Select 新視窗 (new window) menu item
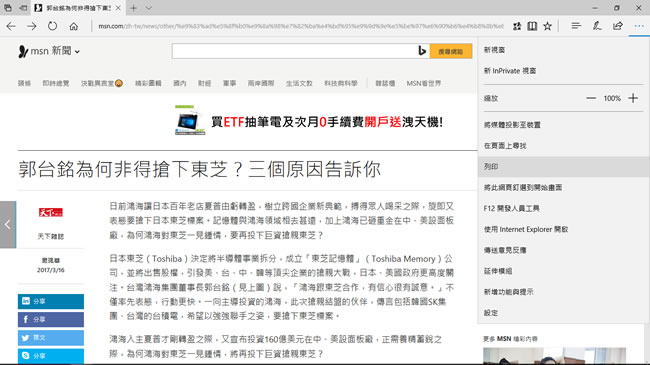 tap(564, 50)
